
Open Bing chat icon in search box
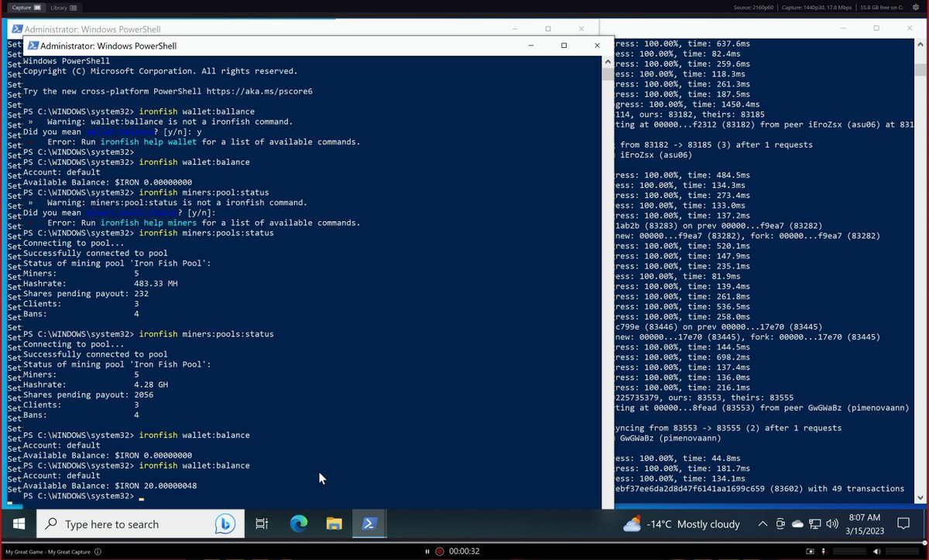click(x=225, y=524)
